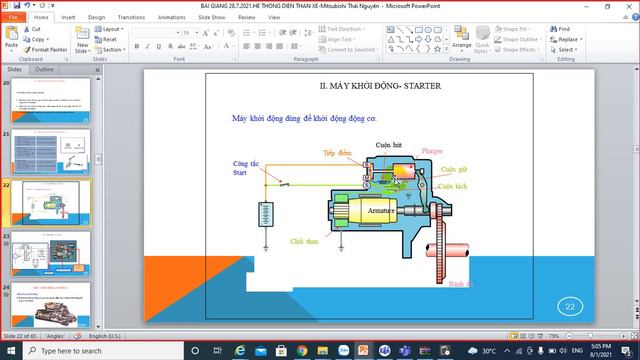Open PowerPoint Help question mark
The height and width of the screenshot is (360, 640).
click(x=636, y=17)
